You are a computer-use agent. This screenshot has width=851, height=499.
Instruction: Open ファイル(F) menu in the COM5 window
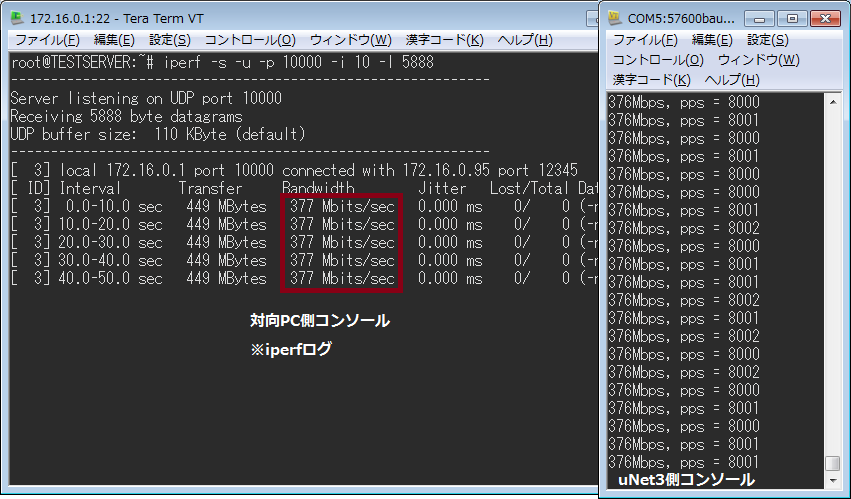645,40
